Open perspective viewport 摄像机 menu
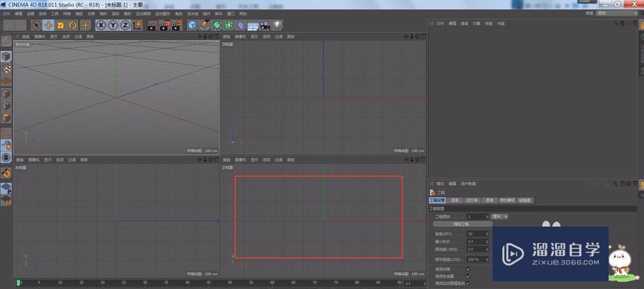The height and width of the screenshot is (289, 644). (x=39, y=37)
